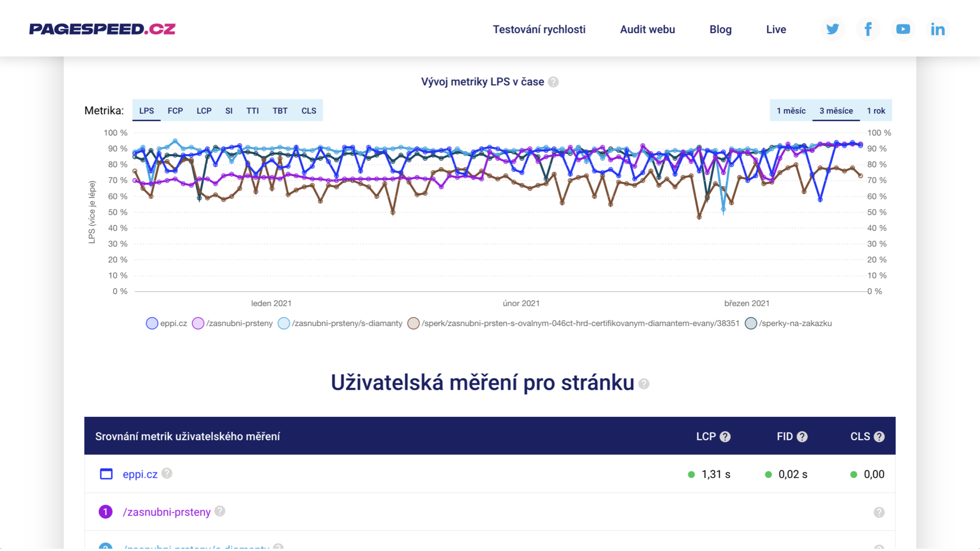Switch to the SI metric tab
The width and height of the screenshot is (980, 551).
click(x=229, y=111)
